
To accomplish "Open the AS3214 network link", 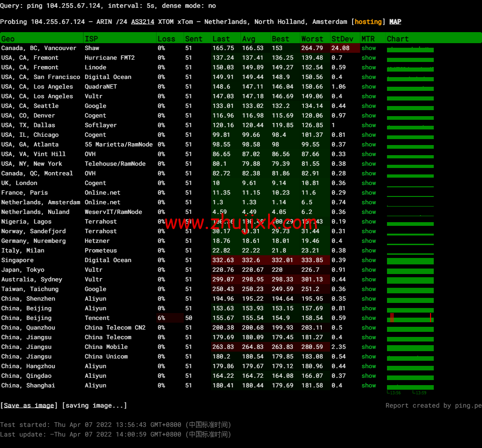I will (x=142, y=22).
